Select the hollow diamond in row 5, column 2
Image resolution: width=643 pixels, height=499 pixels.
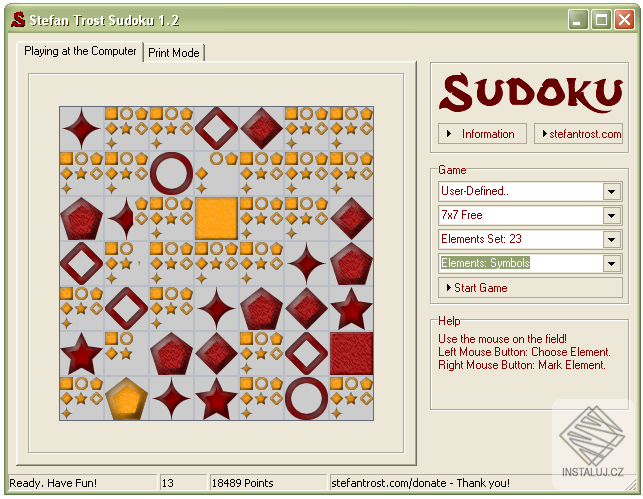126,309
